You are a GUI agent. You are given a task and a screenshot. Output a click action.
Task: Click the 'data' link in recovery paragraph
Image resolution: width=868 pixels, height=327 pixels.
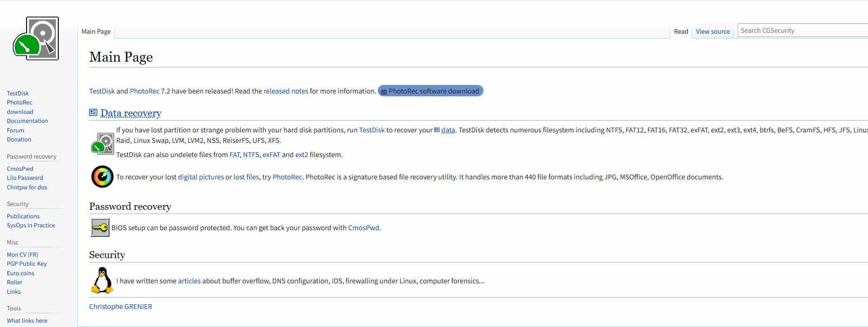[448, 130]
